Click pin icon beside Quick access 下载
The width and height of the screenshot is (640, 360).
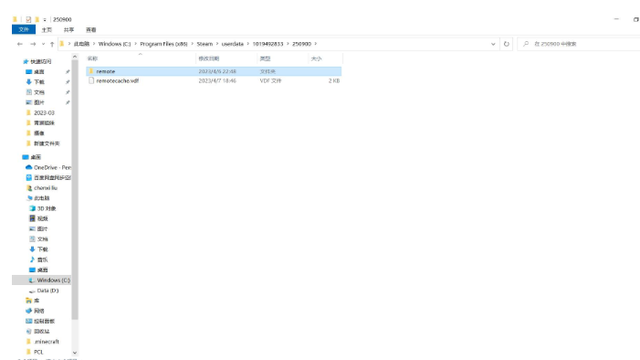click(x=67, y=82)
